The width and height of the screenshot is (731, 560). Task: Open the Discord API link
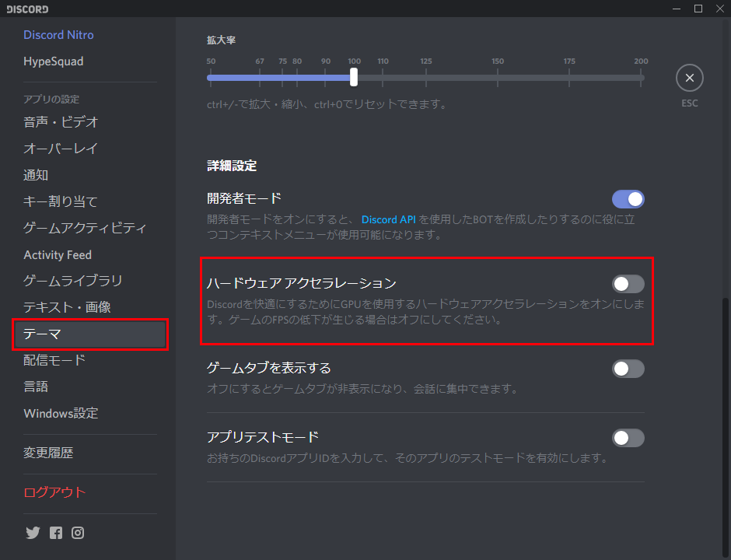388,219
